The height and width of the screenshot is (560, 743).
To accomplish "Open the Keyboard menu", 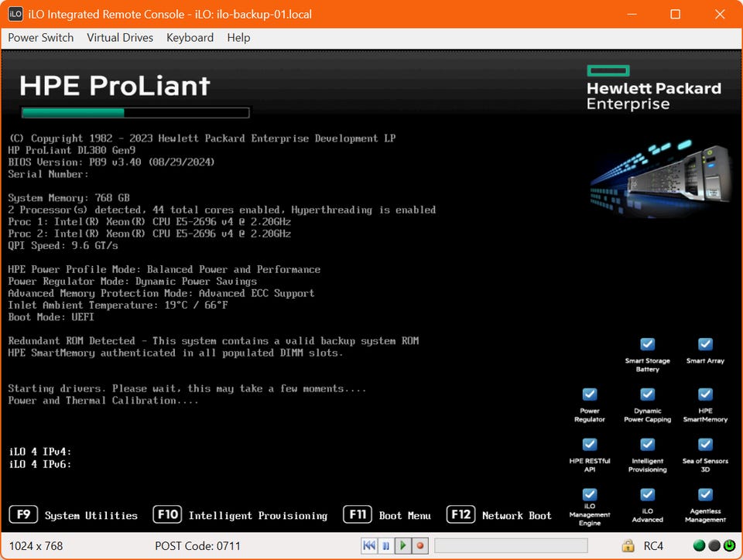I will tap(190, 38).
